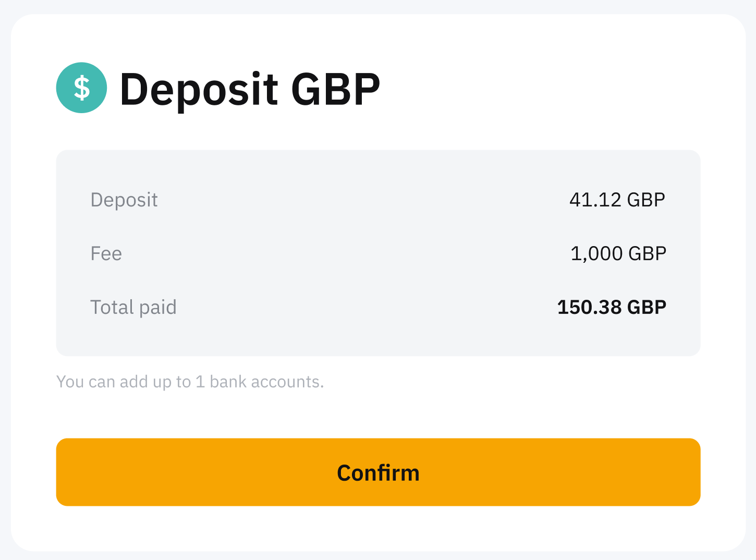This screenshot has height=560, width=756.
Task: Select the 'Deposit' row label
Action: (x=124, y=200)
